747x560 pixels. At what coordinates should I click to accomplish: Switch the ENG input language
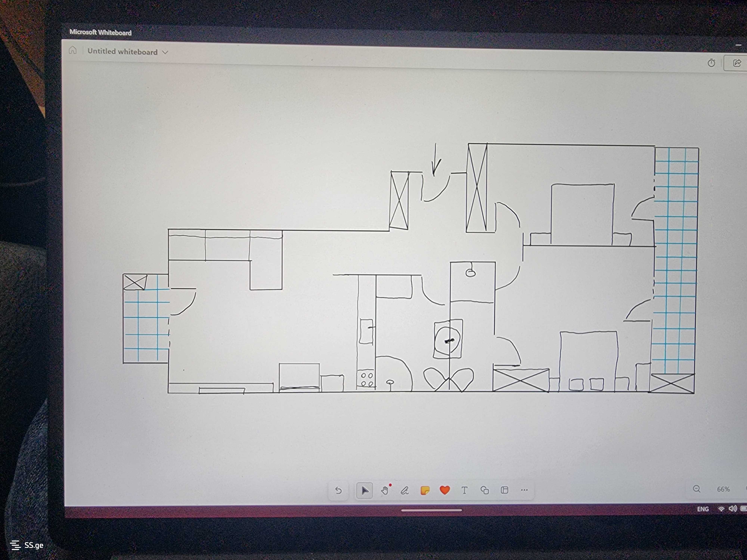coord(703,509)
